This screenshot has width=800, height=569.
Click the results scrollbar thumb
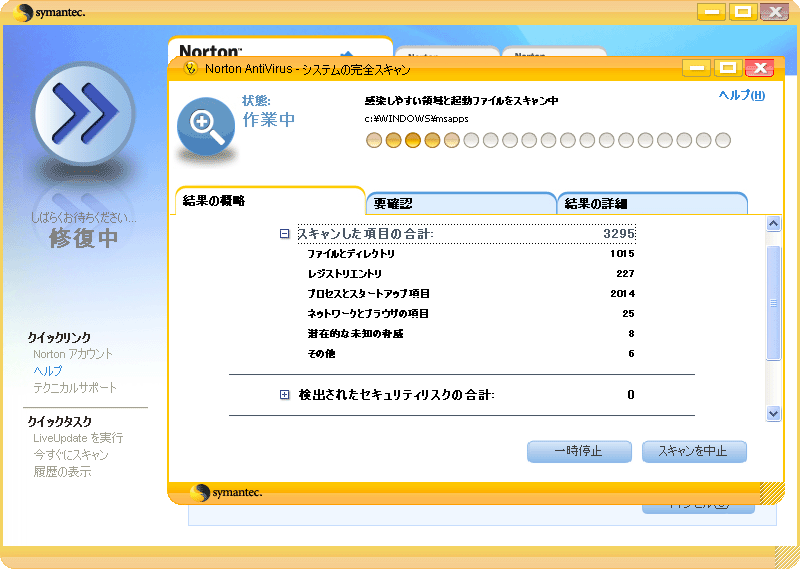tap(773, 303)
